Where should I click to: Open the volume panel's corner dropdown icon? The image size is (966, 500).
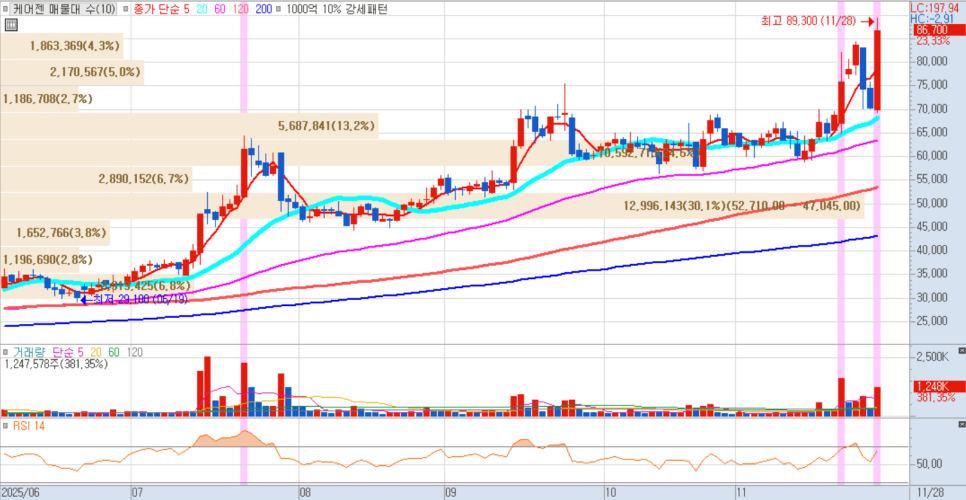click(962, 352)
